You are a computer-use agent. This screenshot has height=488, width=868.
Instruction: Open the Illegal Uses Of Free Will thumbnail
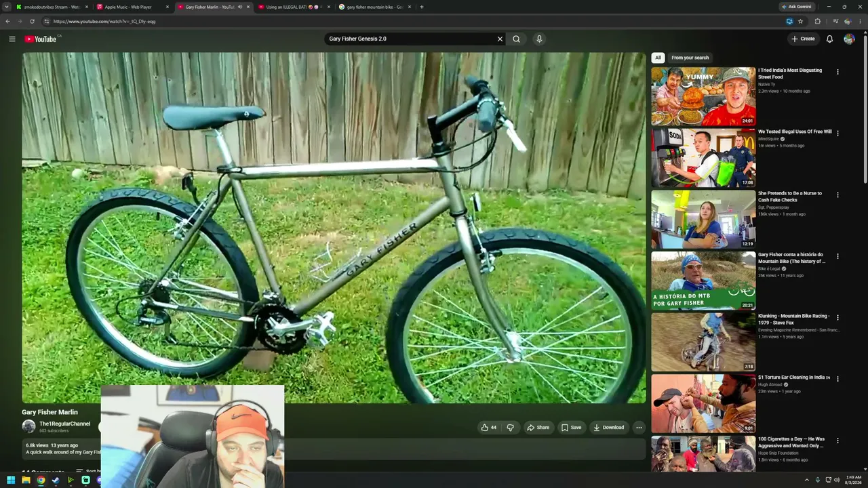(703, 158)
